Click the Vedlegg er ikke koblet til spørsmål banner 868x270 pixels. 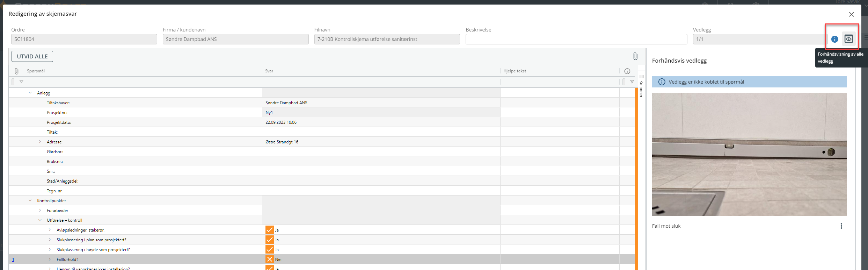(749, 82)
